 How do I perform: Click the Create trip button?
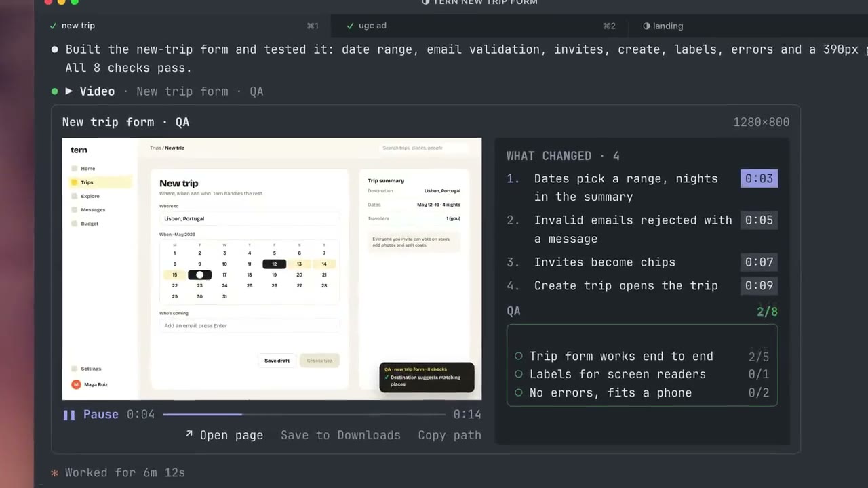click(x=319, y=361)
